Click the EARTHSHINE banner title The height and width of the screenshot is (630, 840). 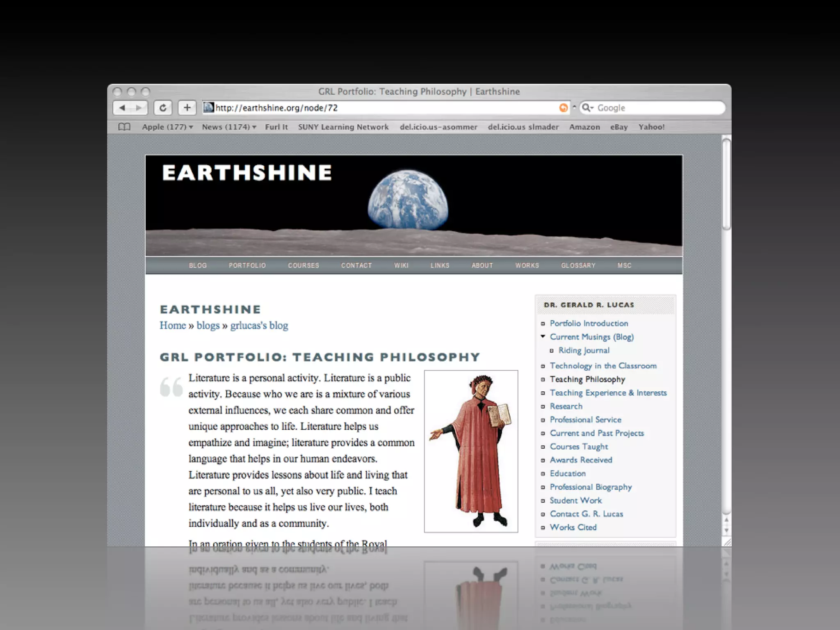[247, 173]
